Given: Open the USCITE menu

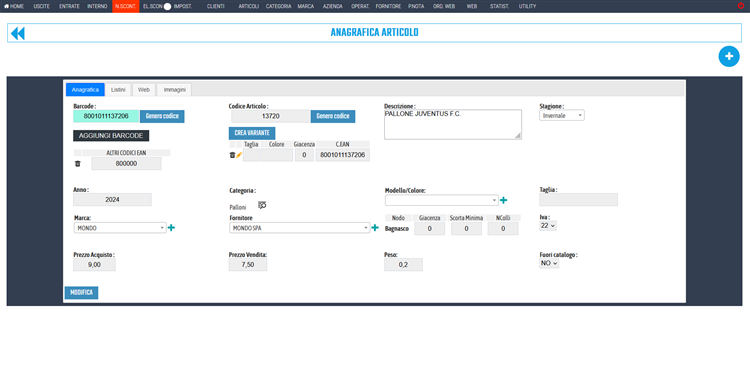Looking at the screenshot, I should click(42, 6).
